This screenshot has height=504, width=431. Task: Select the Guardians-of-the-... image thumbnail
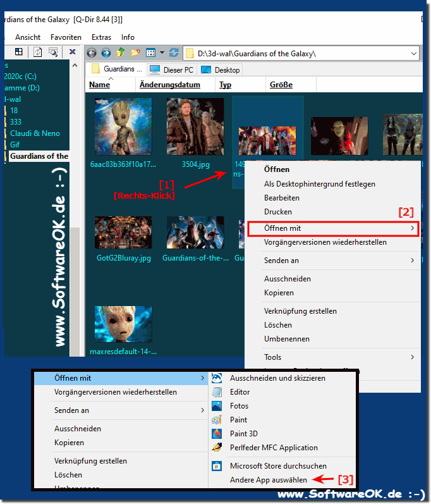(195, 232)
